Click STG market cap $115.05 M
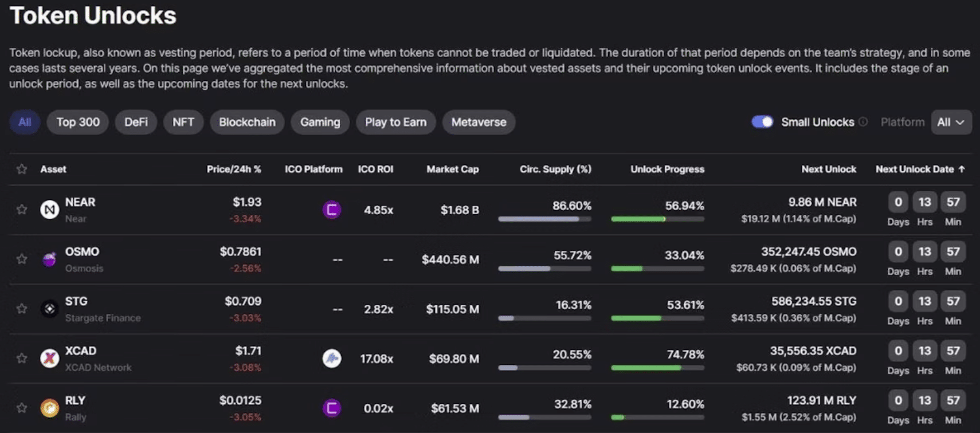980x433 pixels. (453, 309)
